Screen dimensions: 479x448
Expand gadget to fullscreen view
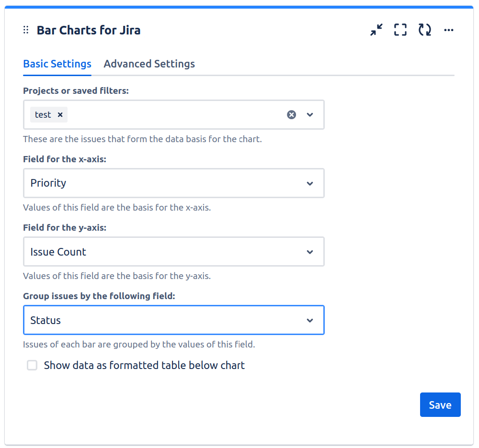400,30
